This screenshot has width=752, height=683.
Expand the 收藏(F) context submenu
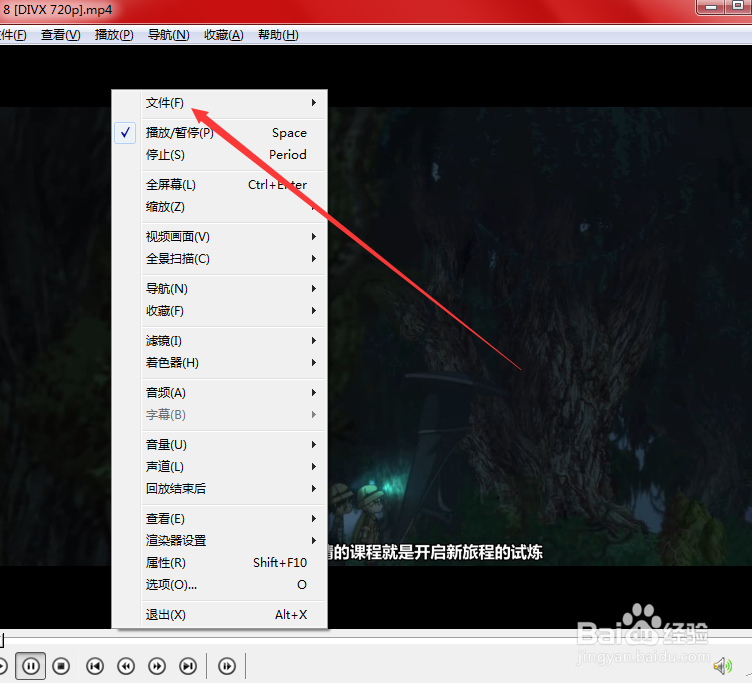click(220, 311)
